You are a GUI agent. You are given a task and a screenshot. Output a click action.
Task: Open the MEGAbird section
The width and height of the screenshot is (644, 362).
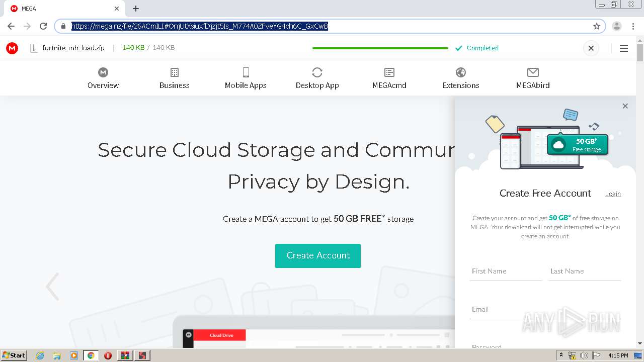pyautogui.click(x=533, y=78)
